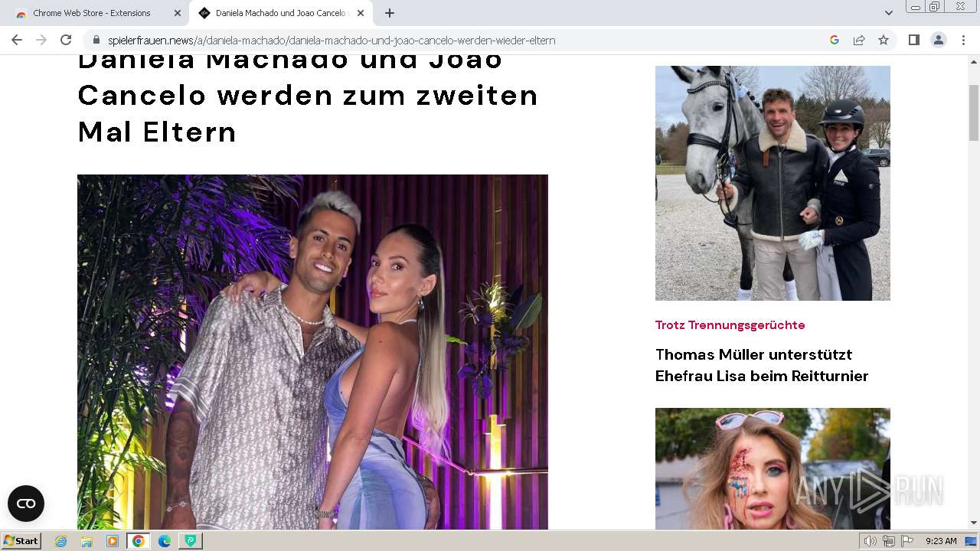Open volume control in system tray
980x551 pixels.
tap(871, 541)
